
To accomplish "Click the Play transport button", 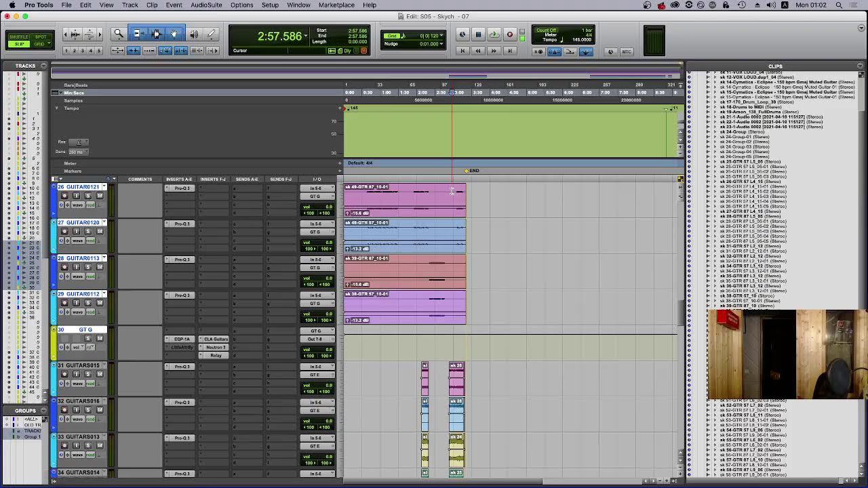I will click(x=494, y=35).
